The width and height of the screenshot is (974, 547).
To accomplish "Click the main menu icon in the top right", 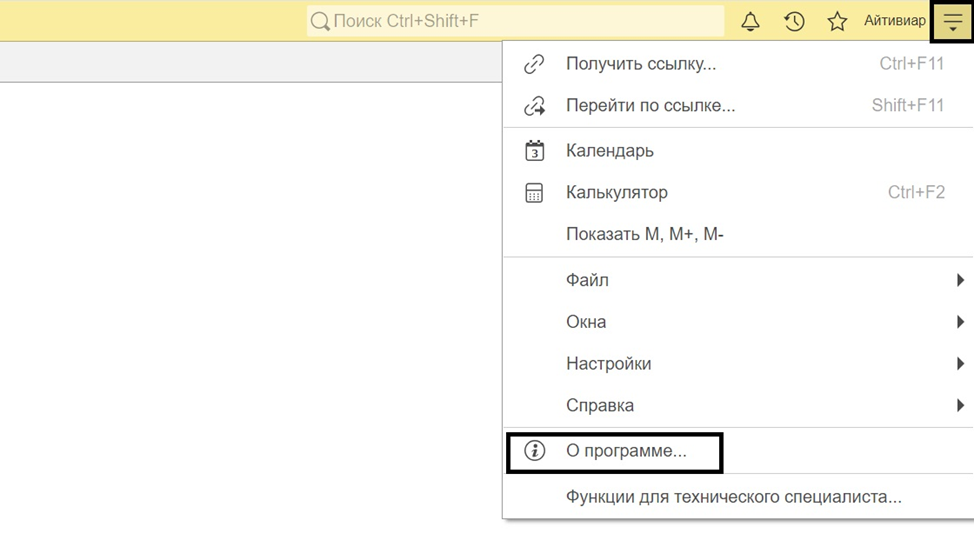I will click(952, 21).
